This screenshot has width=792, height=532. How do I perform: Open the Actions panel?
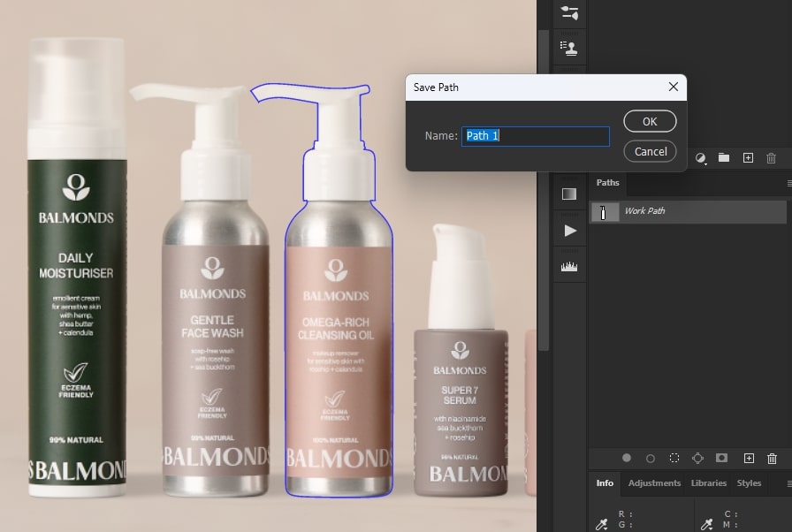click(569, 231)
